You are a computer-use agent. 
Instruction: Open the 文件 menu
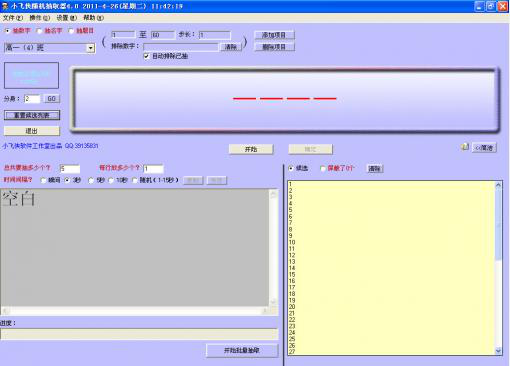13,18
